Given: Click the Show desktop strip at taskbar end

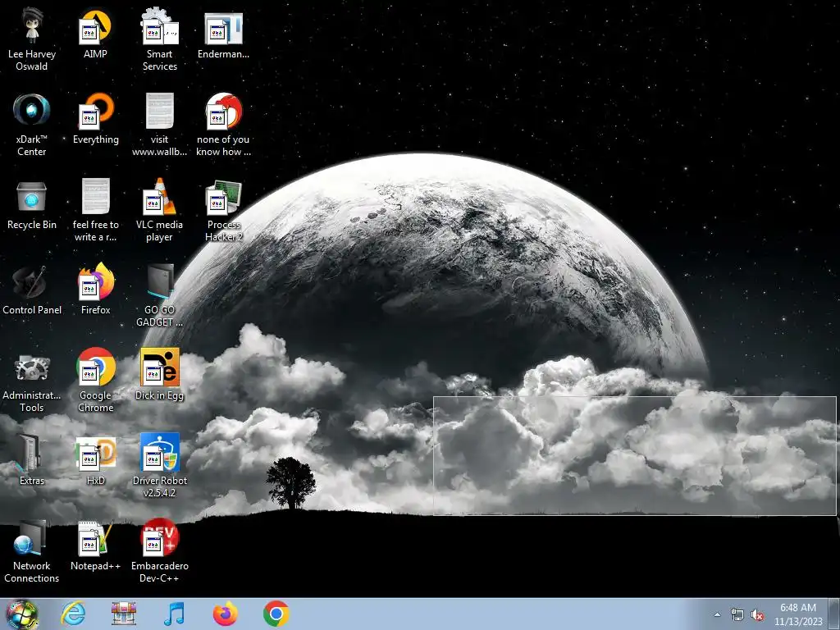Looking at the screenshot, I should pos(834,614).
